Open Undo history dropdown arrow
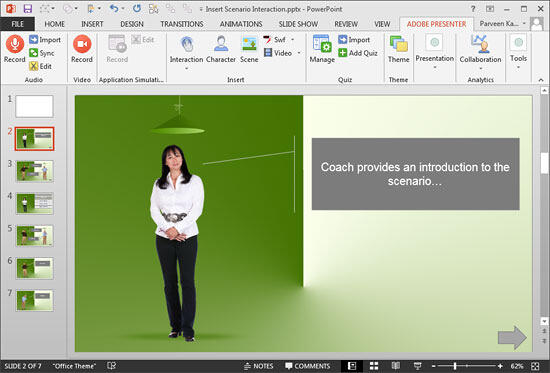Viewport: 550px width, 373px height. (x=123, y=8)
